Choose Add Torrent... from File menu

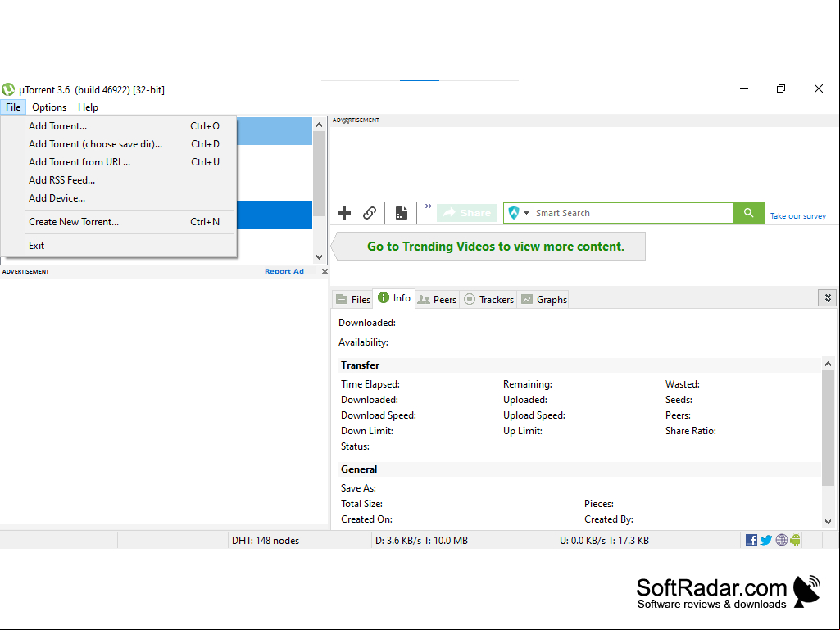pos(119,126)
